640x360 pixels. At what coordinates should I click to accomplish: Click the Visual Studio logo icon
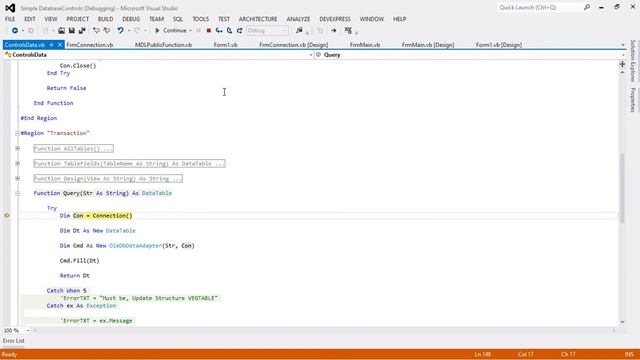coord(10,8)
